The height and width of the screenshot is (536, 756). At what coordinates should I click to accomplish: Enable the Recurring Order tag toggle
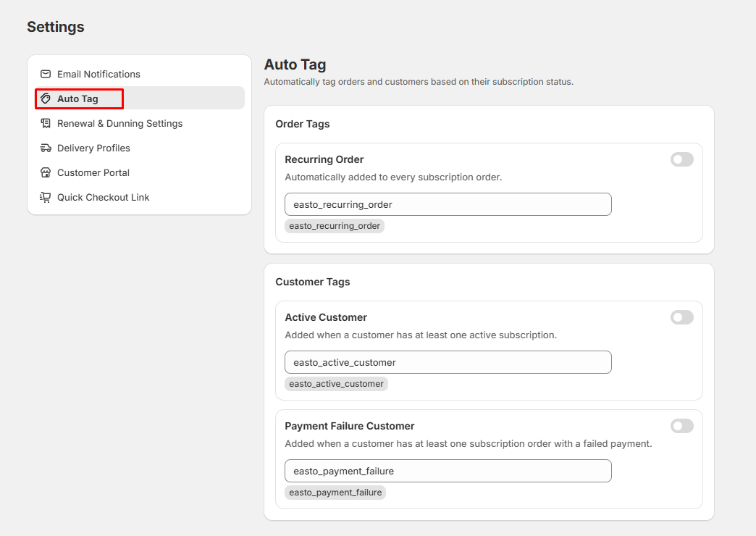click(681, 159)
